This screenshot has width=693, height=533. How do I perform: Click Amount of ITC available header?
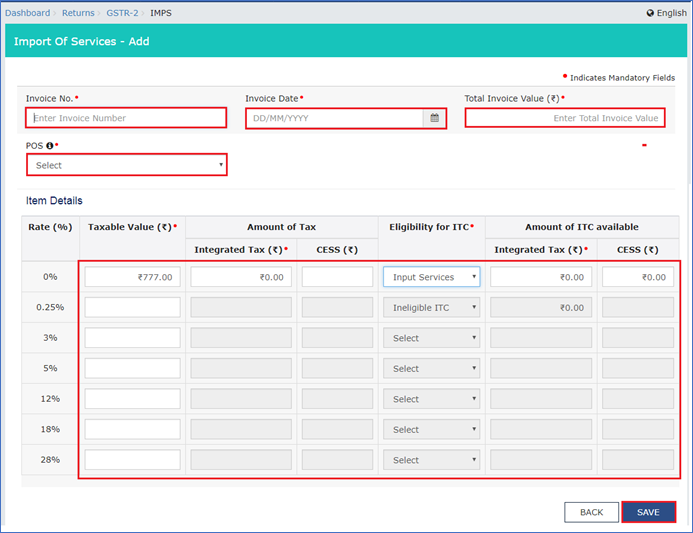(582, 227)
